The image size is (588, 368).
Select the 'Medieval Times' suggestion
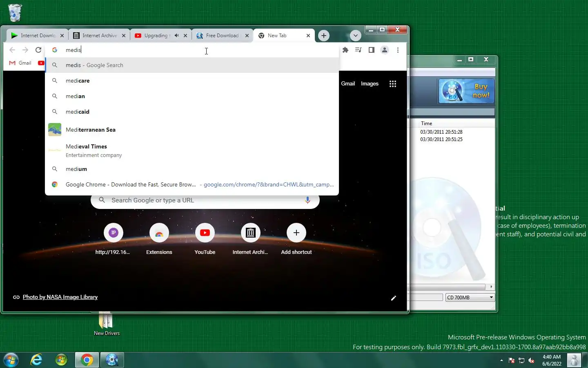point(192,150)
